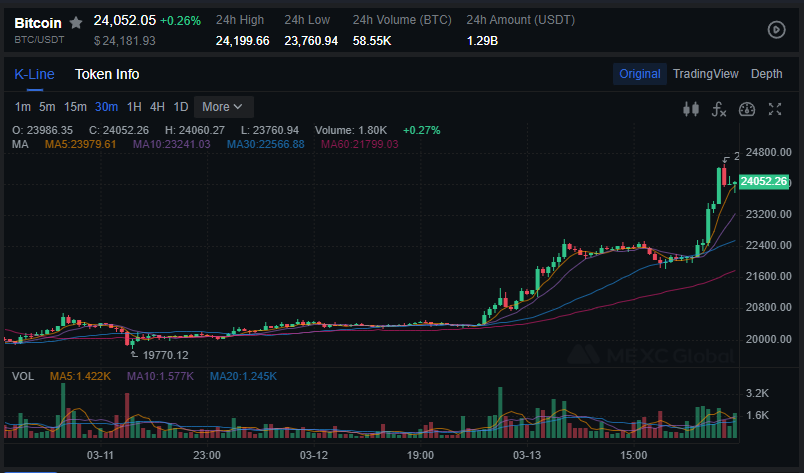
Task: Open the Token Info tab
Action: tap(107, 74)
